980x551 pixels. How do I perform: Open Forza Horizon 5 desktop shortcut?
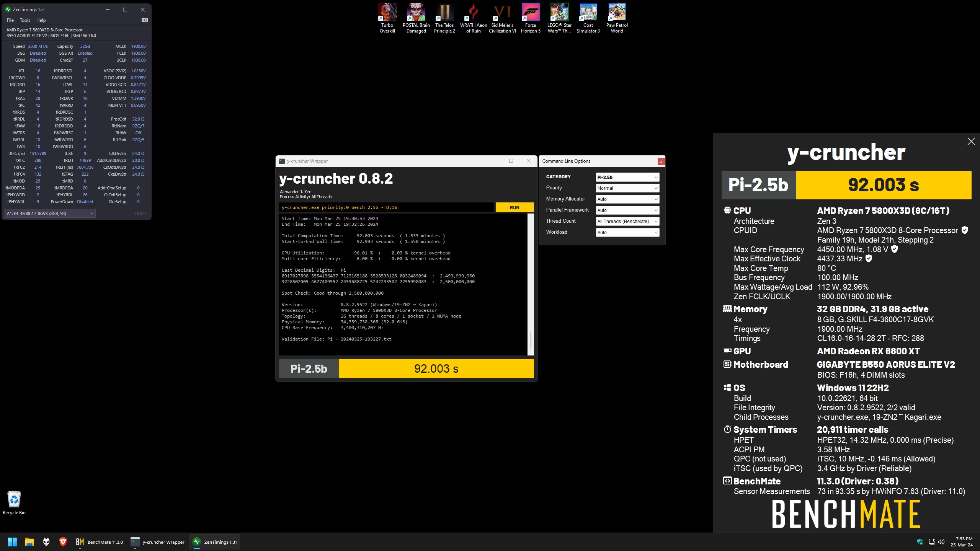(531, 18)
